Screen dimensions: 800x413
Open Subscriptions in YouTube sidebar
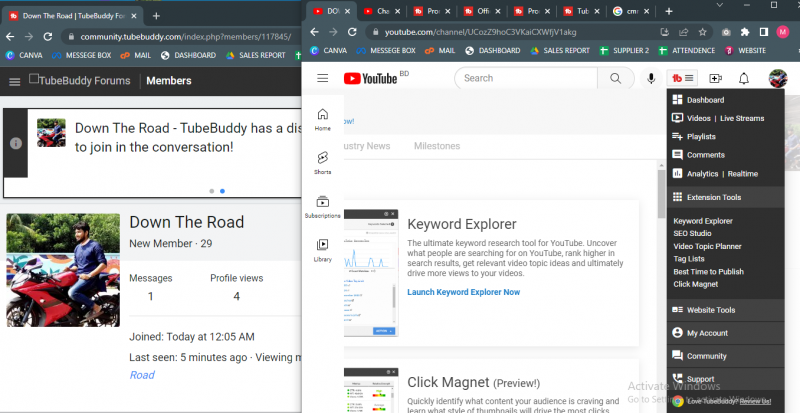click(323, 206)
